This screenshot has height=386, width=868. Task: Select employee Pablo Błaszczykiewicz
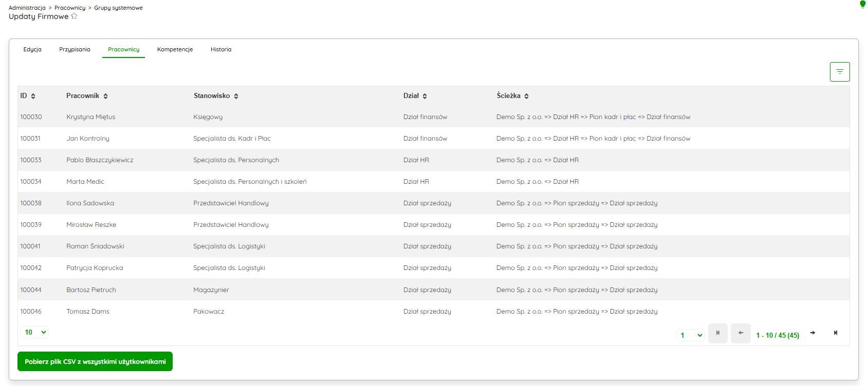[100, 160]
